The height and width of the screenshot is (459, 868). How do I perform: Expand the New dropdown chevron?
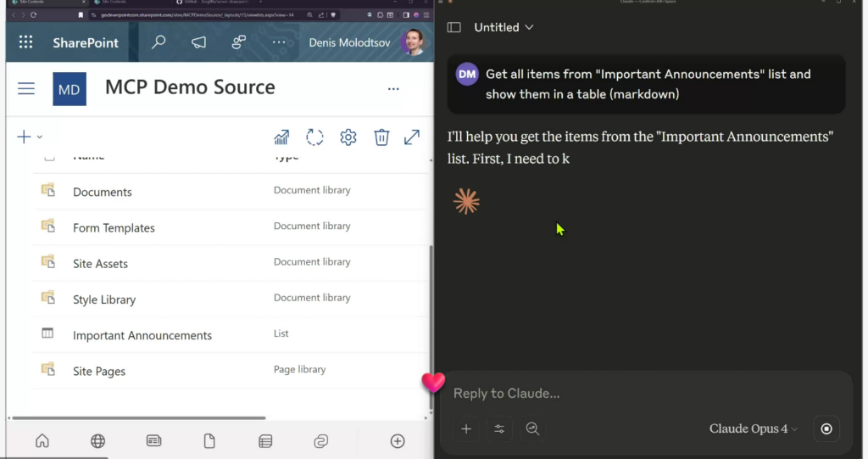pyautogui.click(x=40, y=137)
